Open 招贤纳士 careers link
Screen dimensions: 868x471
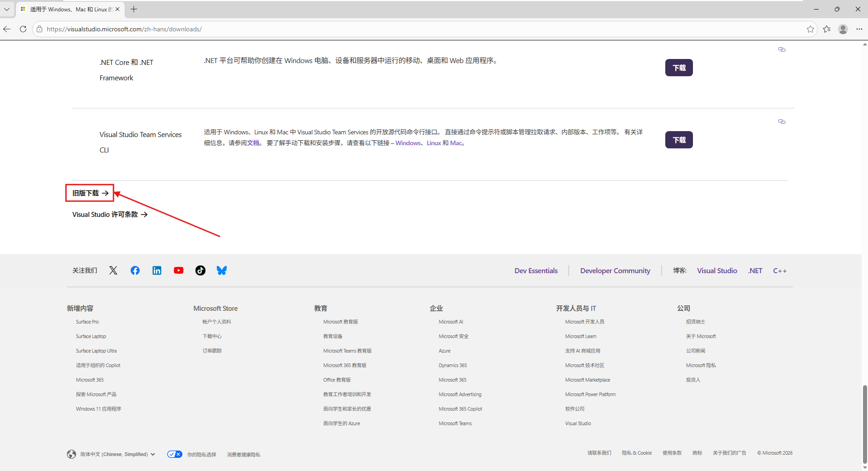point(696,322)
